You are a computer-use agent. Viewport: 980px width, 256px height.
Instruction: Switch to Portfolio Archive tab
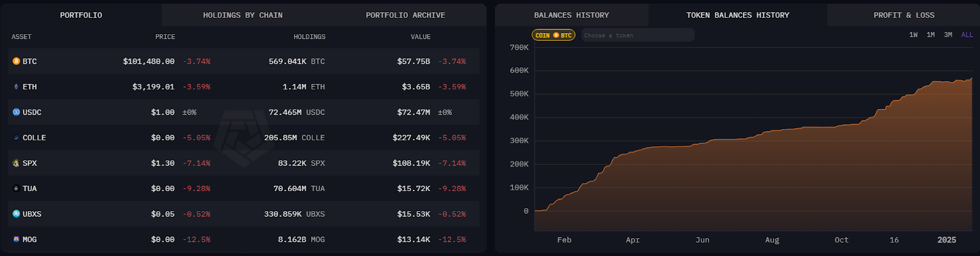405,15
